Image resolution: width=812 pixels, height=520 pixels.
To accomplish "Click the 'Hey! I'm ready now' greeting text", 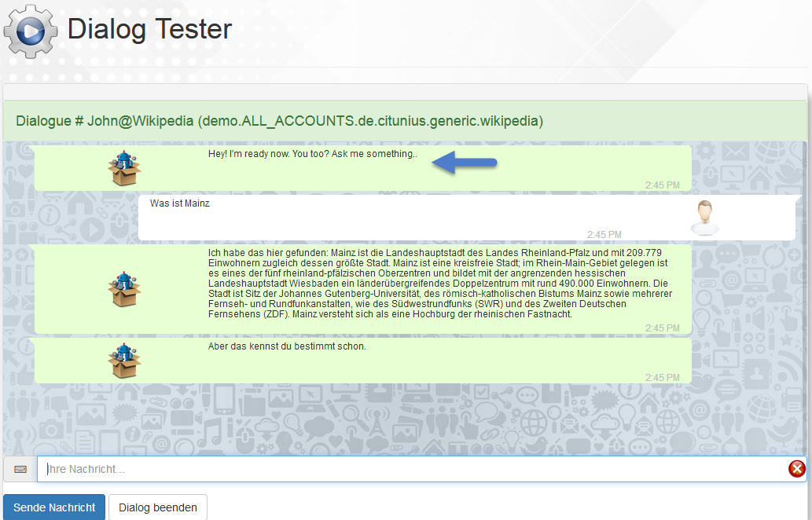I will 312,154.
